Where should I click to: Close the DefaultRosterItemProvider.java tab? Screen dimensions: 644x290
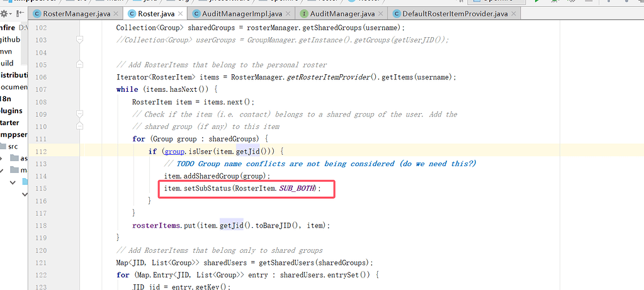[x=513, y=13]
